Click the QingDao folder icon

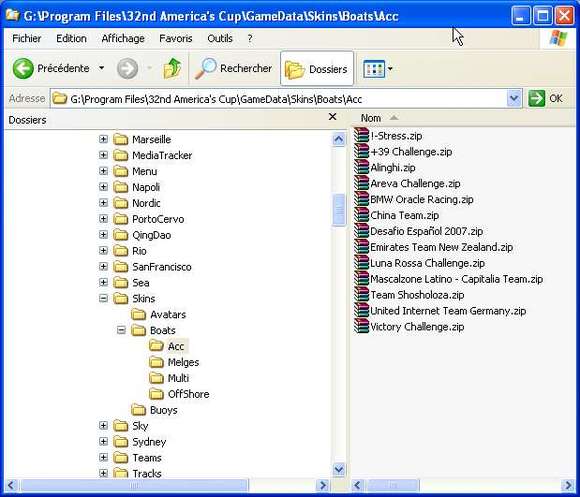click(121, 235)
